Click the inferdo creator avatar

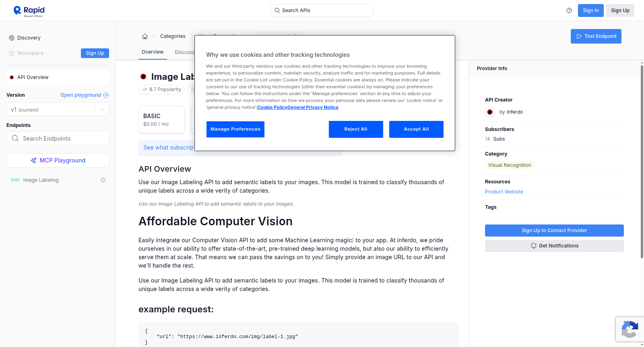pos(490,112)
